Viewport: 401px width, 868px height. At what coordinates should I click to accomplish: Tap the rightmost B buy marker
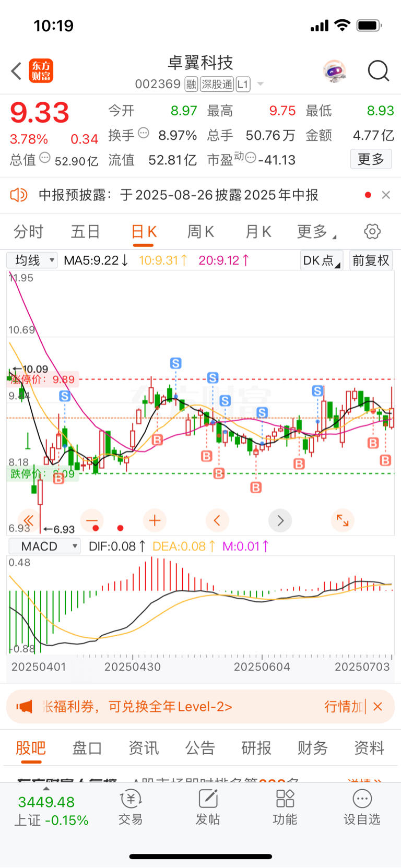(x=385, y=460)
